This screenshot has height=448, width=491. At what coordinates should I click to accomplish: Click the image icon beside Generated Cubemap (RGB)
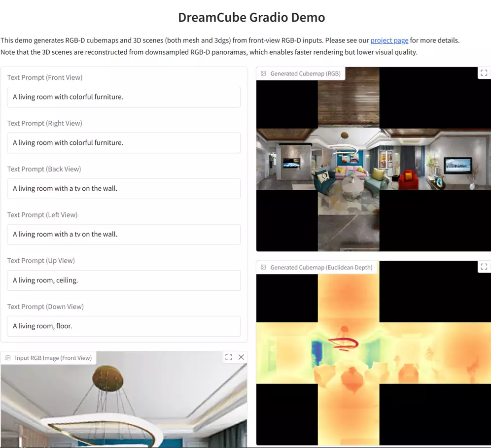coord(263,73)
